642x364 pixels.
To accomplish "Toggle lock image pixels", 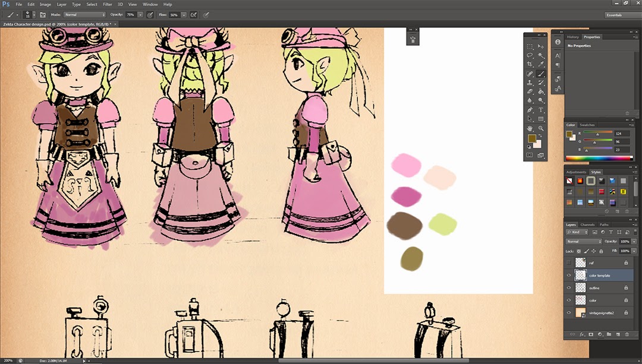I will (586, 251).
